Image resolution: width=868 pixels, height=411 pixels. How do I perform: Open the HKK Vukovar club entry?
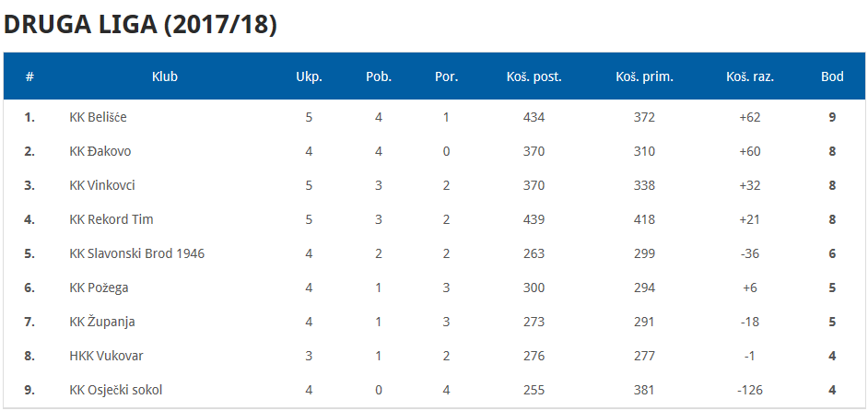coord(106,356)
